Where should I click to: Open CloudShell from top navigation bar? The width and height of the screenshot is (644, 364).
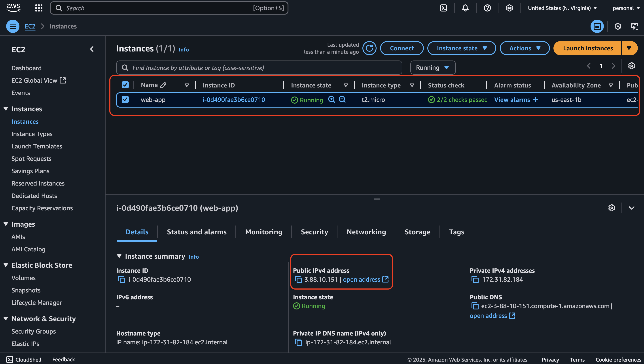[x=443, y=8]
